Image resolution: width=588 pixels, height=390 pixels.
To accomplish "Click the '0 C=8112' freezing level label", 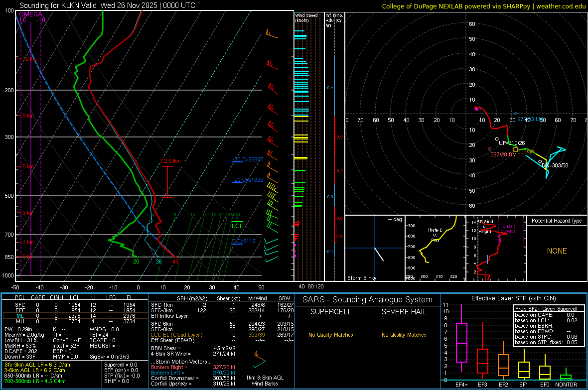I will (x=244, y=241).
